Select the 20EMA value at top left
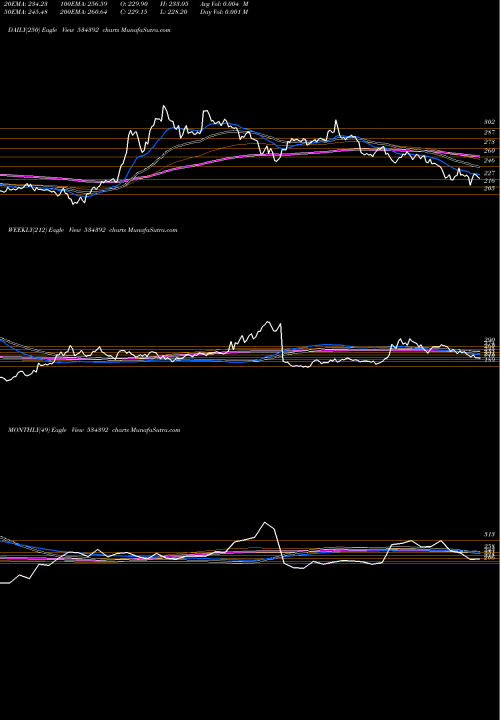The height and width of the screenshot is (720, 500). tap(24, 4)
